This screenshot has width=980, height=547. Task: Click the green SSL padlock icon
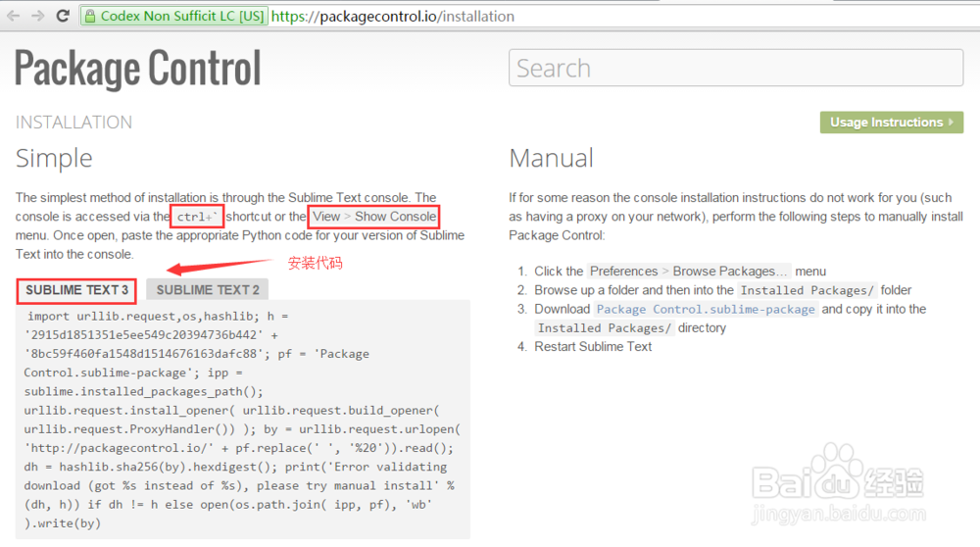coord(90,17)
